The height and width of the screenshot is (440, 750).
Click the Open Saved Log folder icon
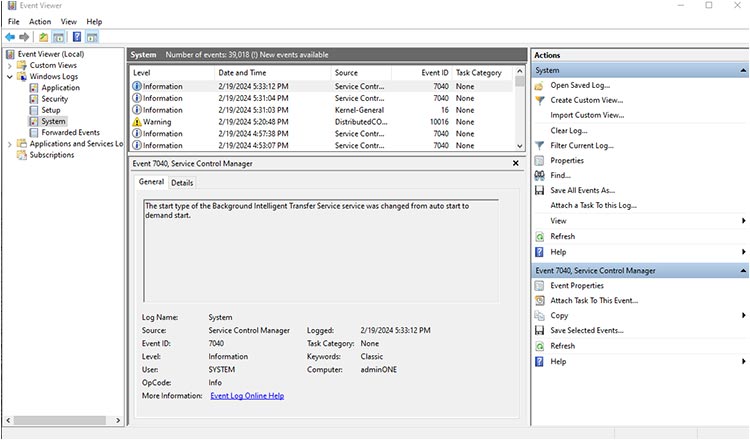coord(539,86)
